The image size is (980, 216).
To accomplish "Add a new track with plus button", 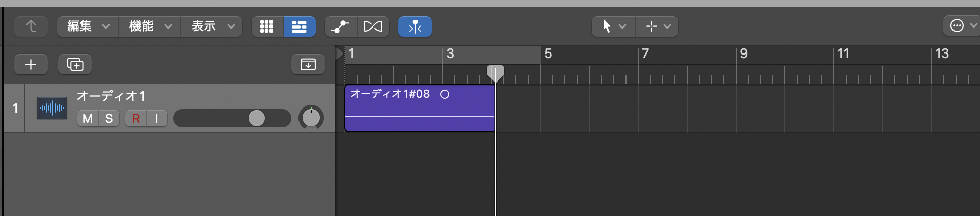I will coord(31,65).
